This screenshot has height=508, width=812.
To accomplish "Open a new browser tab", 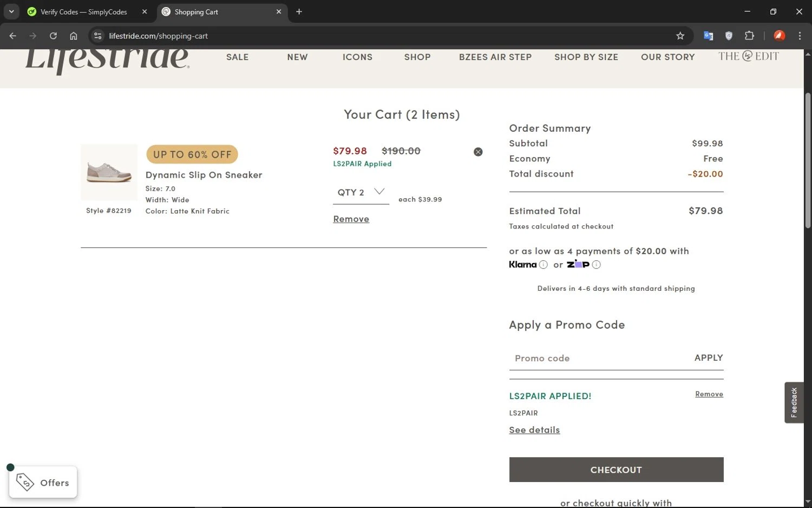I will click(x=299, y=11).
